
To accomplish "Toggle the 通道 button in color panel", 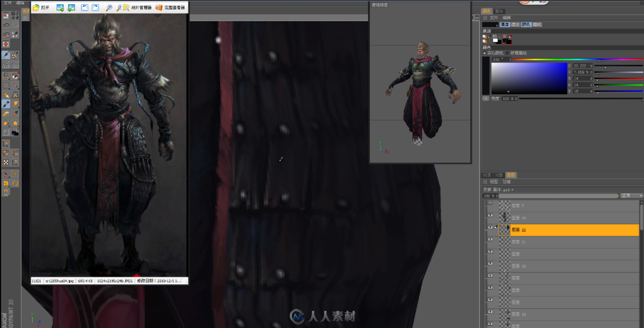I will pyautogui.click(x=505, y=25).
